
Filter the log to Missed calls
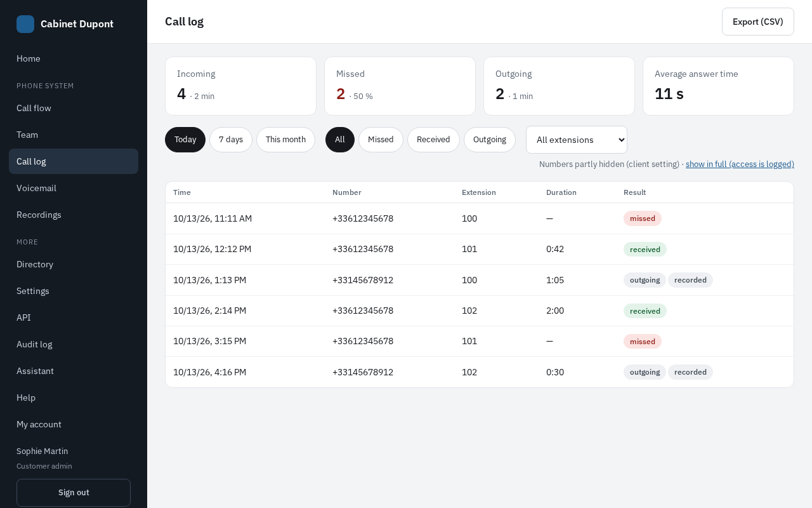pyautogui.click(x=381, y=140)
